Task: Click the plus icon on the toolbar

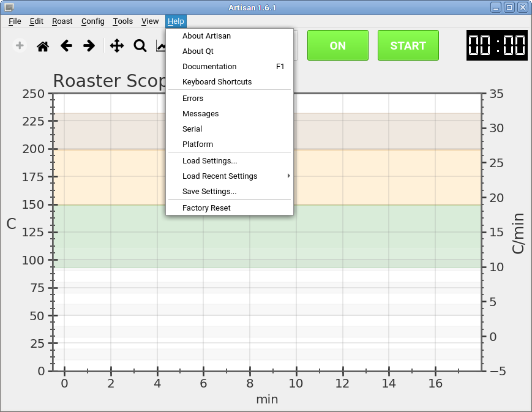Action: pyautogui.click(x=19, y=45)
